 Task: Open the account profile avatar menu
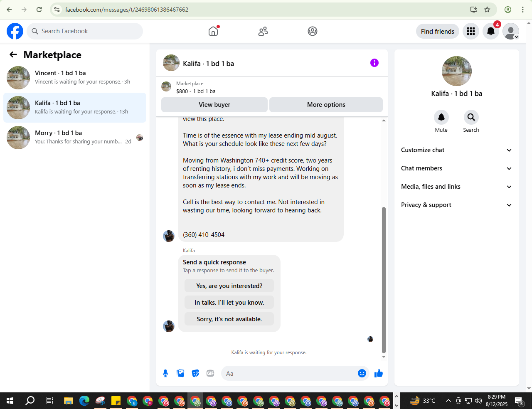511,31
